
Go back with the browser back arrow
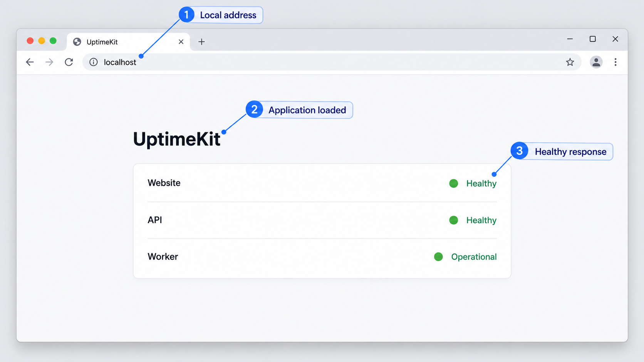click(30, 62)
